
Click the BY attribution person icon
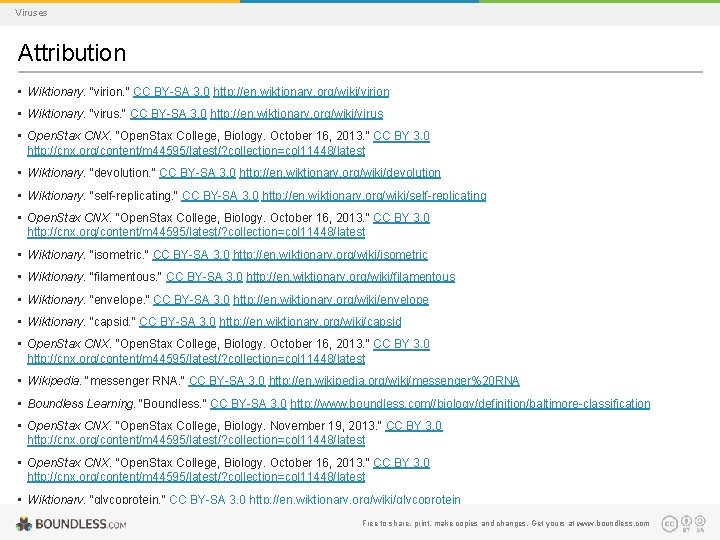pyautogui.click(x=686, y=522)
